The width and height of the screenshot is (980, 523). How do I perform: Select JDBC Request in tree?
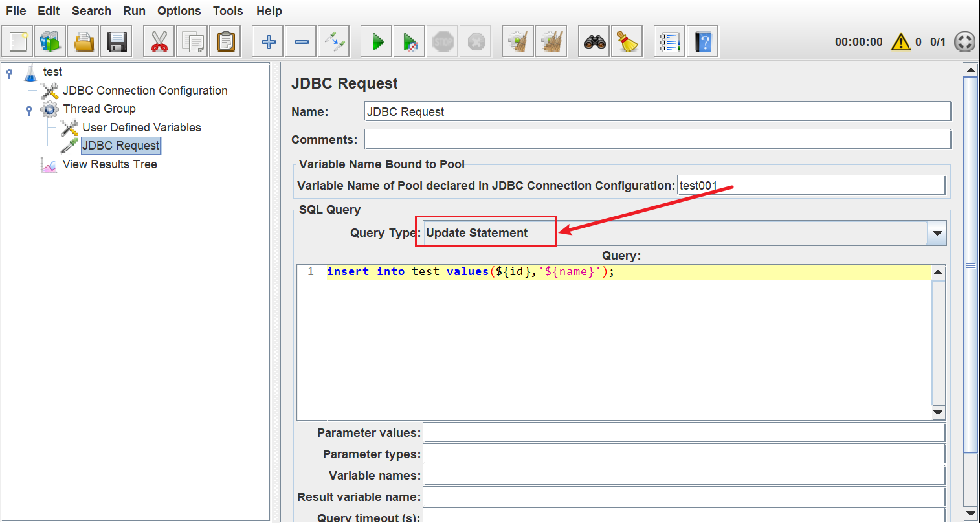121,146
